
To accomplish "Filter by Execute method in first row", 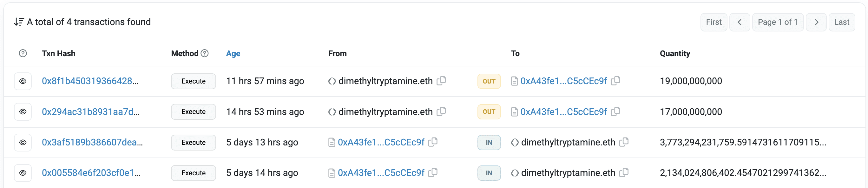I will point(194,81).
